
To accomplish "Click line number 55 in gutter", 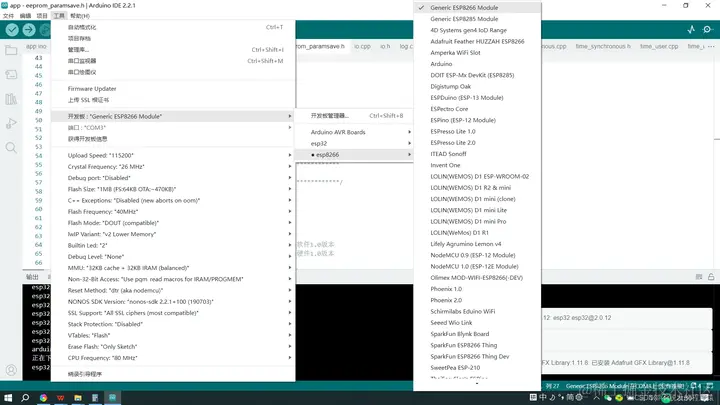I will (38, 164).
